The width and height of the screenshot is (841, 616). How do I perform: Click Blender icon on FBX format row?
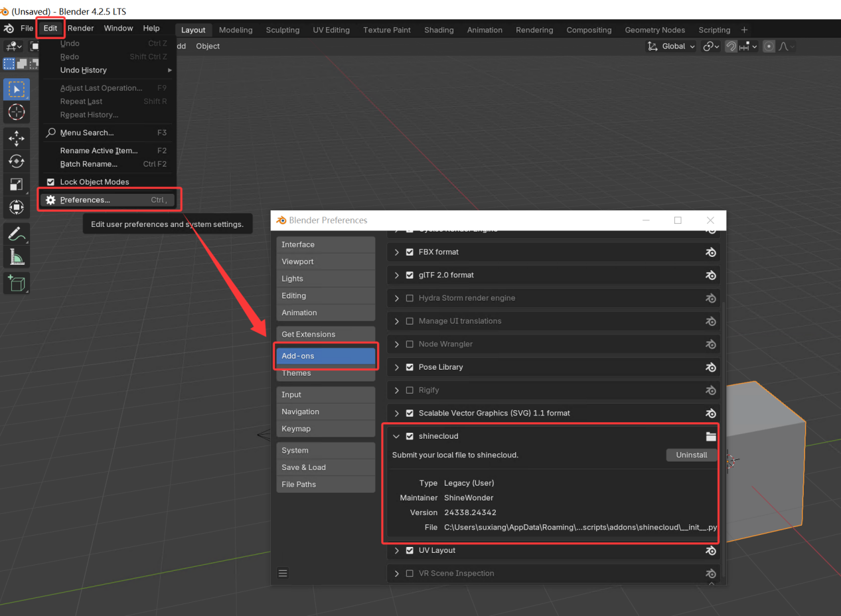711,252
